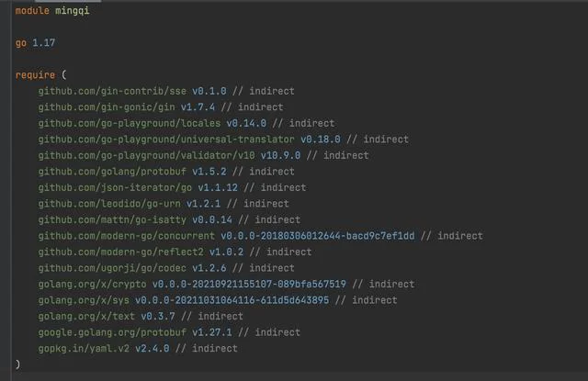Click the leodido/go-urn module path

point(109,204)
